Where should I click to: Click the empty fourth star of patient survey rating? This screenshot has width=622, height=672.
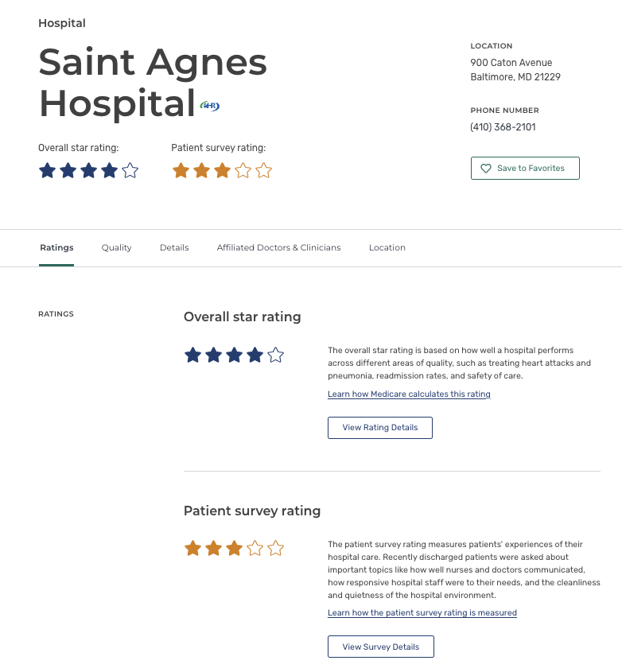(255, 548)
